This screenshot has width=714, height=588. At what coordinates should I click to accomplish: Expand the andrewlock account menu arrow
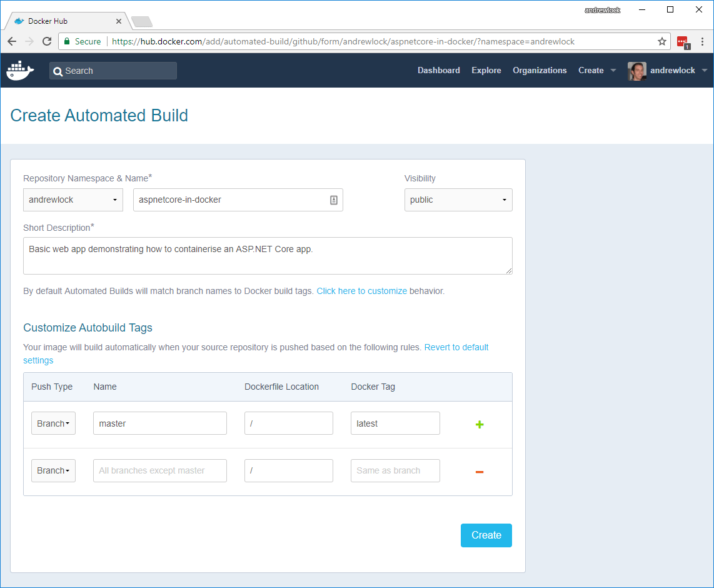[705, 71]
